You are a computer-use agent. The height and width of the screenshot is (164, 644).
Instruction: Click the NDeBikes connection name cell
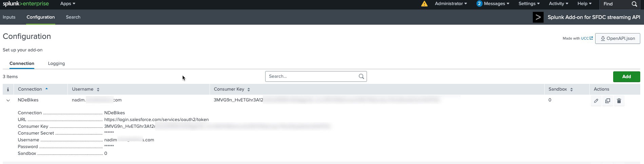pyautogui.click(x=28, y=100)
